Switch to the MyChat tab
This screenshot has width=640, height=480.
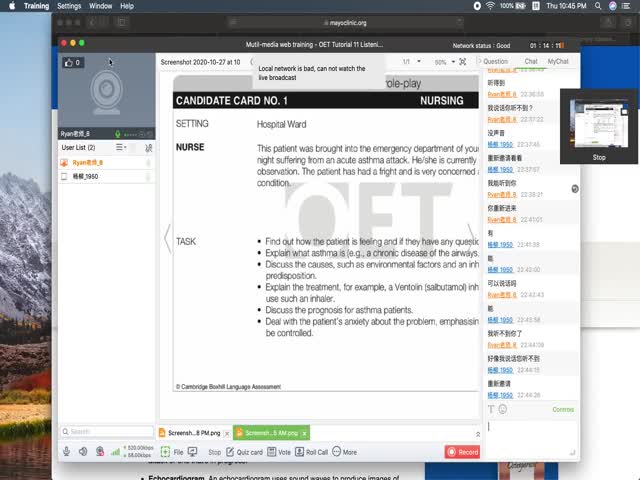coord(558,61)
